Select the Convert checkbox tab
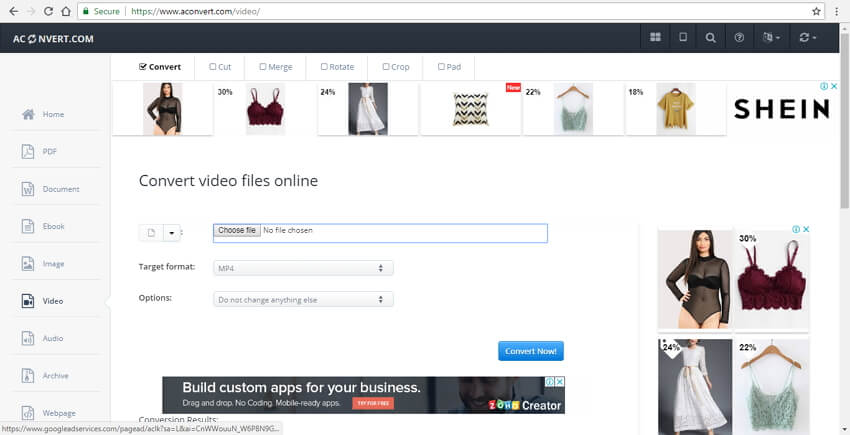 160,67
